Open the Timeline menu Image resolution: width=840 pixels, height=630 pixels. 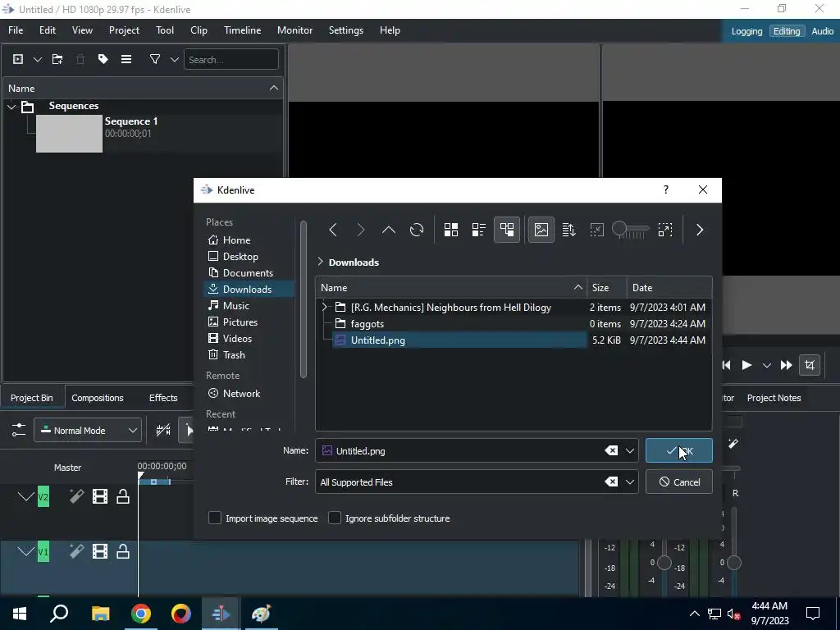pyautogui.click(x=242, y=30)
